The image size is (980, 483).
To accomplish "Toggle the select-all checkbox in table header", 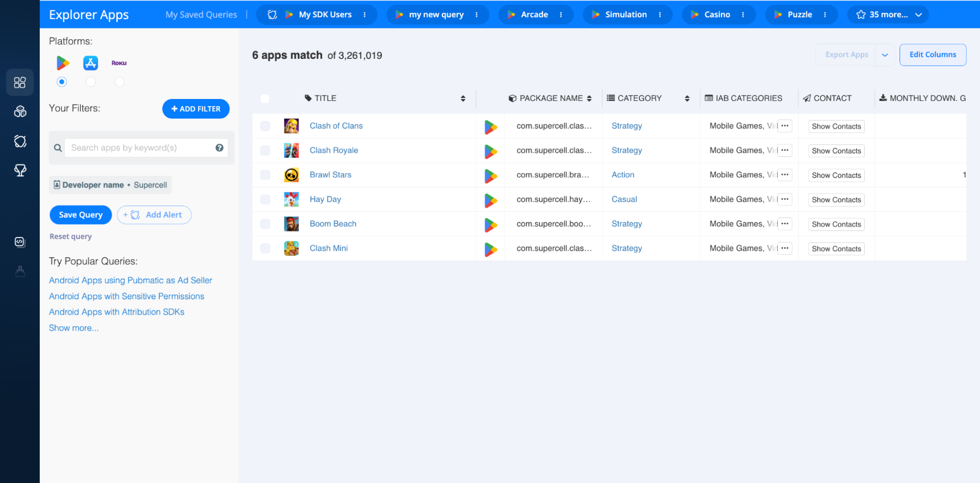I will coord(265,98).
